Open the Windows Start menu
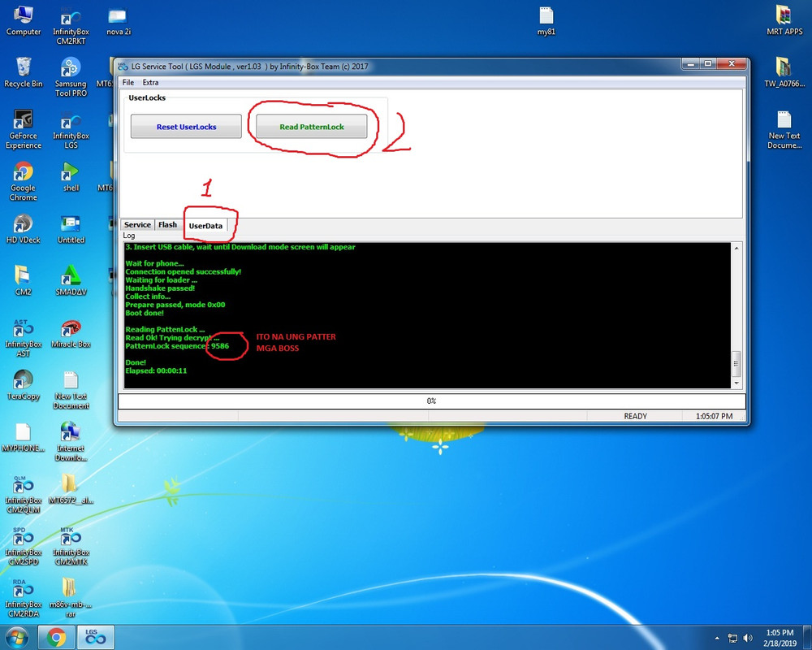This screenshot has width=812, height=650. pos(17,637)
